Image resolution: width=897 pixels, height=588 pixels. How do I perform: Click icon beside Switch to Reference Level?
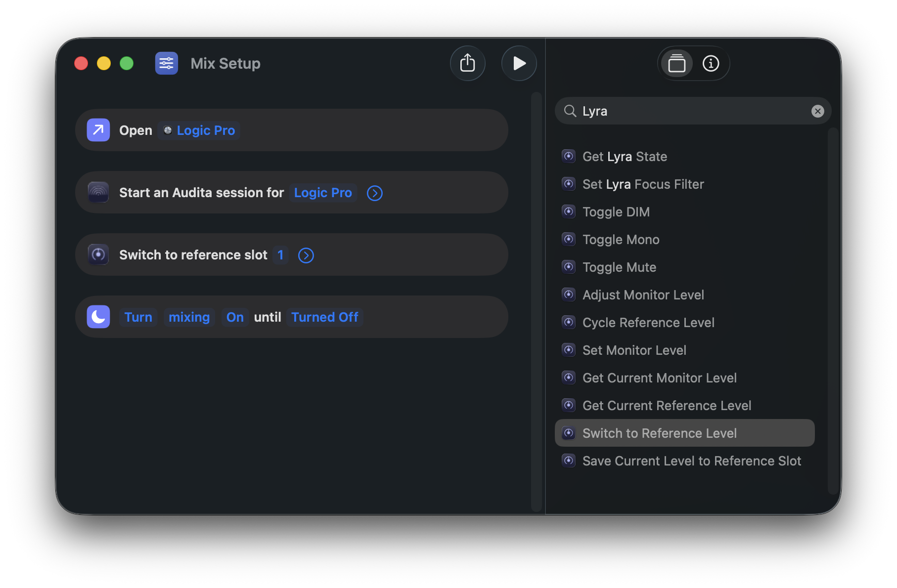tap(569, 433)
